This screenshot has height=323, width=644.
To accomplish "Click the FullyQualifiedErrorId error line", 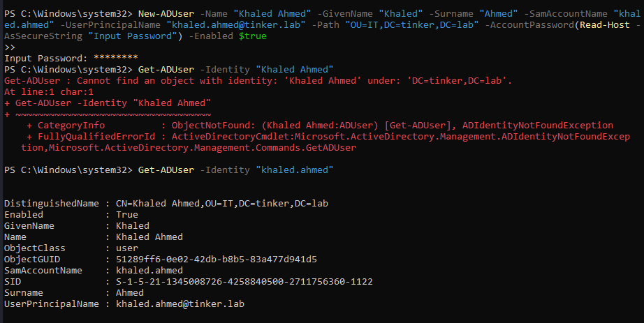I will click(x=328, y=136).
